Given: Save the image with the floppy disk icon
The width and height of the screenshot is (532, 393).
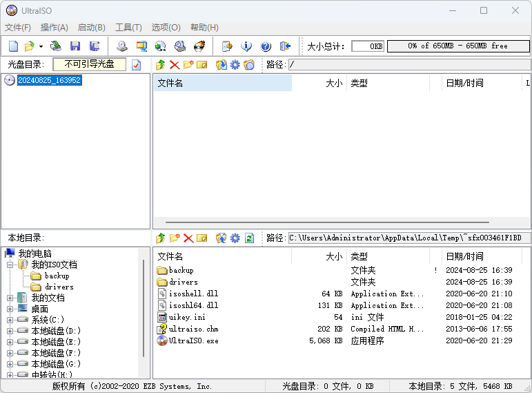Looking at the screenshot, I should 75,46.
